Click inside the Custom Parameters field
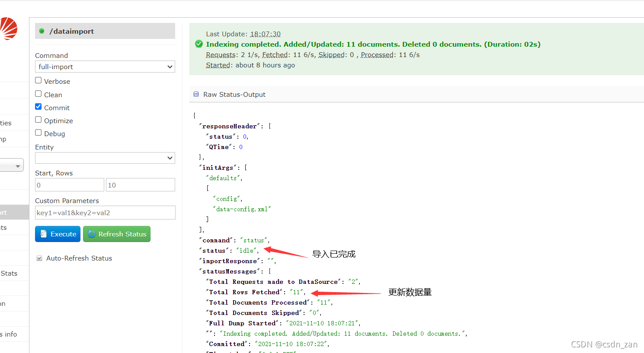The height and width of the screenshot is (353, 644). 105,213
